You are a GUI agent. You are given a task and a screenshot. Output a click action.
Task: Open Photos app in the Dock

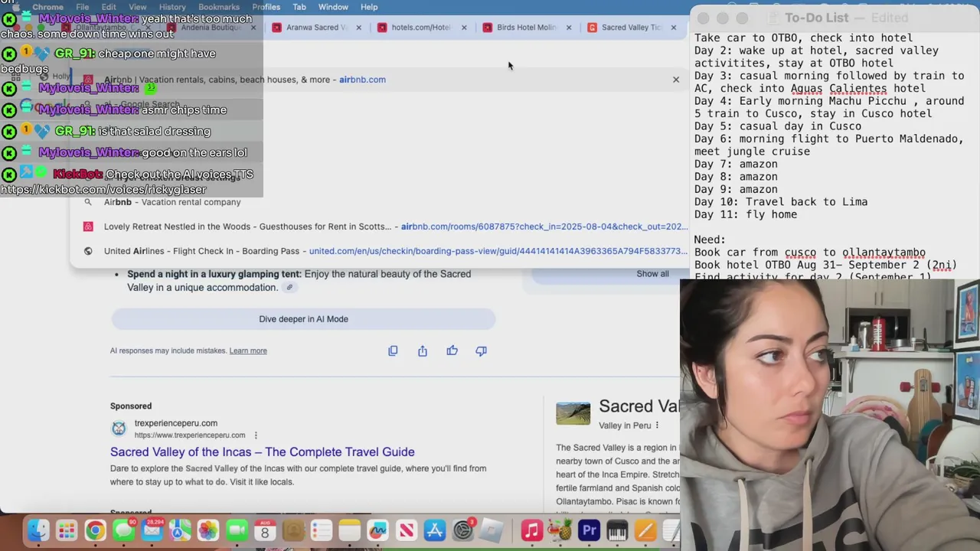click(208, 530)
